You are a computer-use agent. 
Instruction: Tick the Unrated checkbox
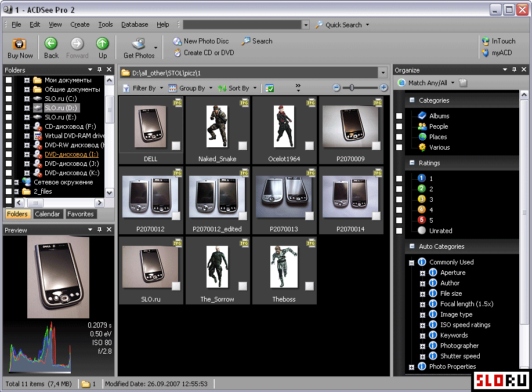[399, 231]
